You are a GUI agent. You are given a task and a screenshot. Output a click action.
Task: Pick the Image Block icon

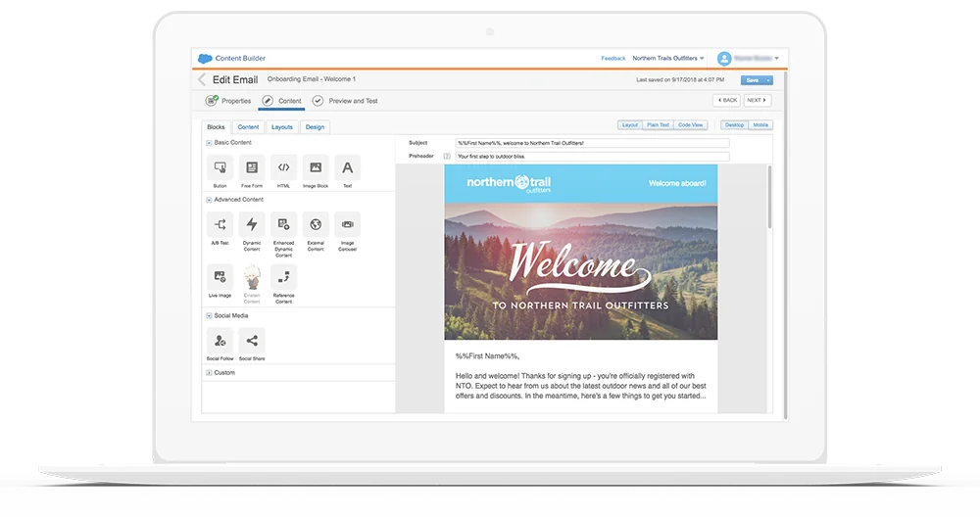point(316,167)
